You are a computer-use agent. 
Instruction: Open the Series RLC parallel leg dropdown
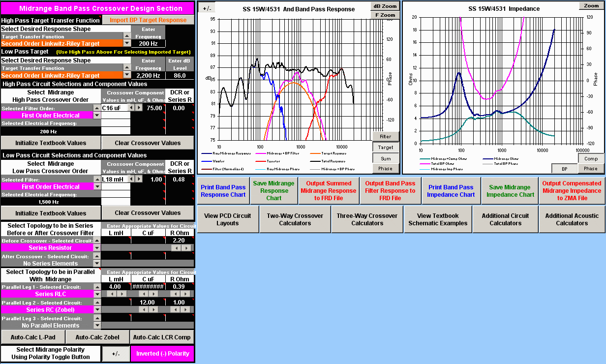coord(96,294)
